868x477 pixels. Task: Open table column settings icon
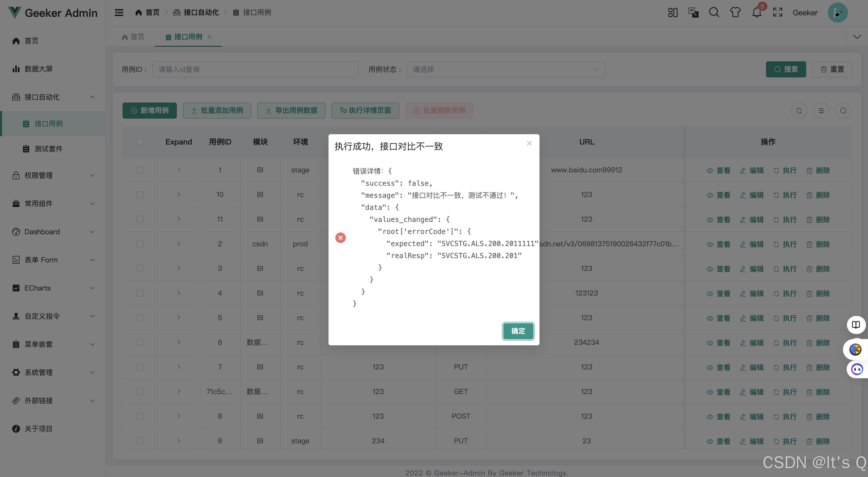pos(821,111)
